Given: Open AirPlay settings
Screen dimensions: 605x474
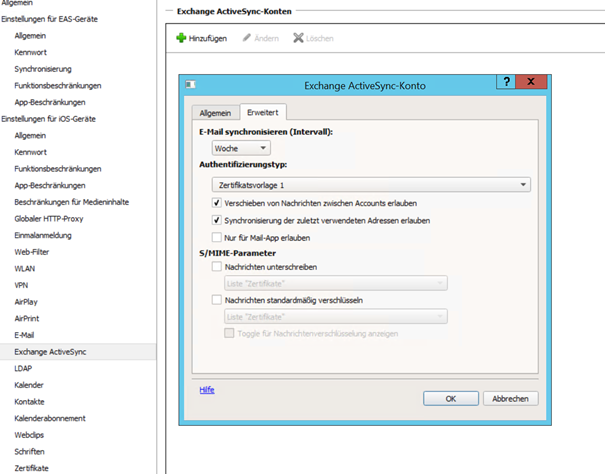Looking at the screenshot, I should pos(26,301).
